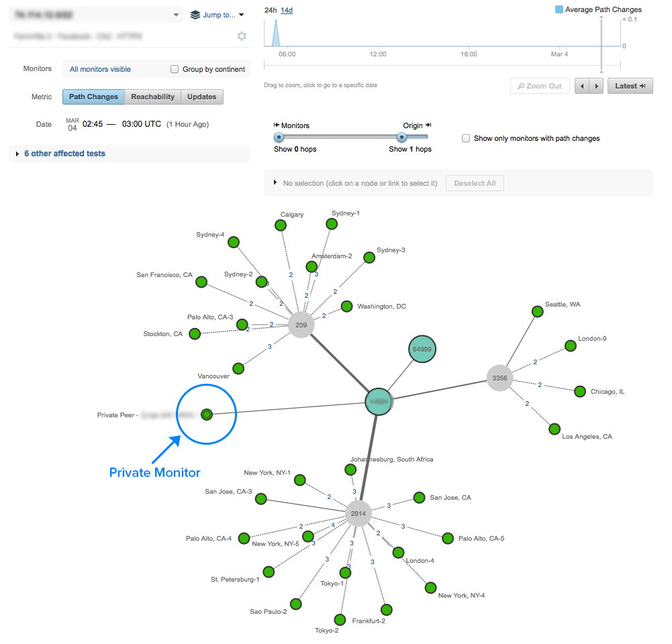Select the AS 3356 network node
Viewport: 672px width, 644px height.
point(499,378)
